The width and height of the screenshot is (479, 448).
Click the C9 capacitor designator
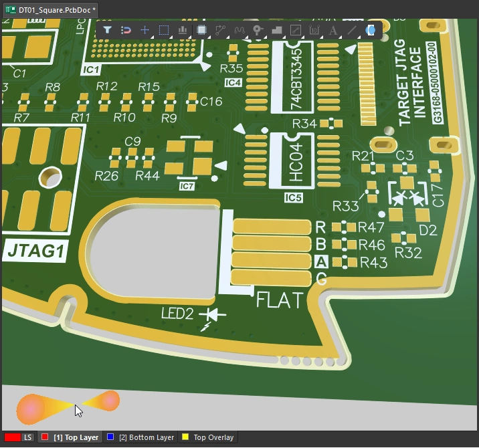tap(132, 141)
